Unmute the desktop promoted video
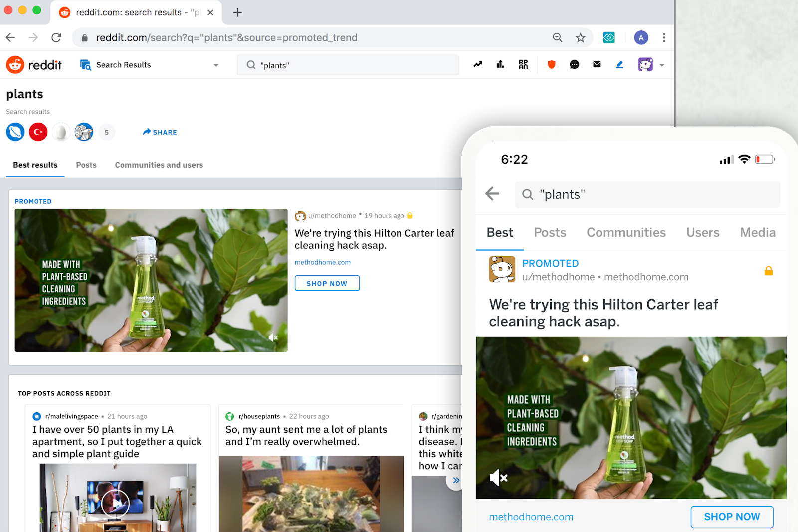798x532 pixels. (x=273, y=338)
